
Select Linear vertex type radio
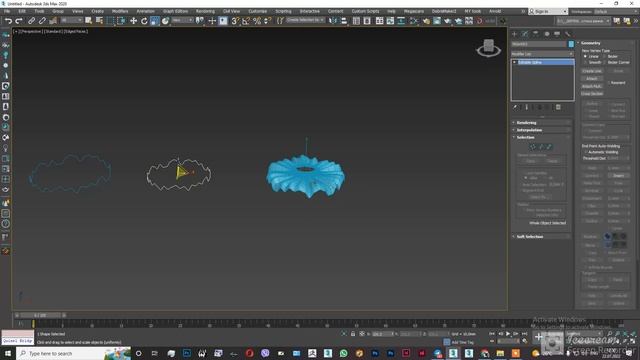(585, 56)
